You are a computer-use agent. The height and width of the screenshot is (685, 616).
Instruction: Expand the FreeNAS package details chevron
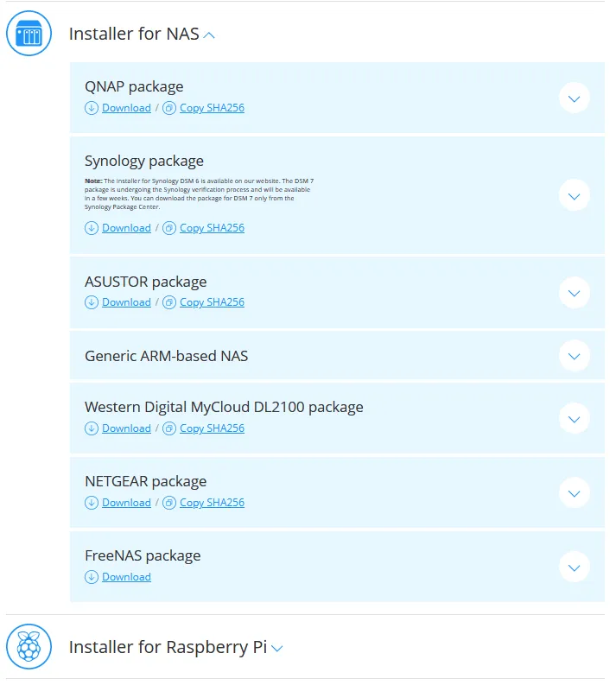[574, 567]
